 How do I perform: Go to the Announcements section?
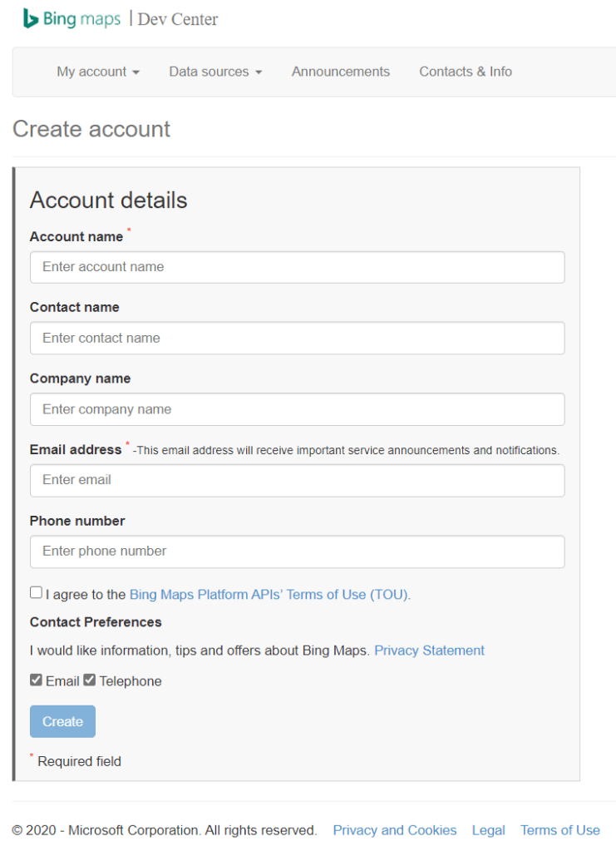pos(340,72)
